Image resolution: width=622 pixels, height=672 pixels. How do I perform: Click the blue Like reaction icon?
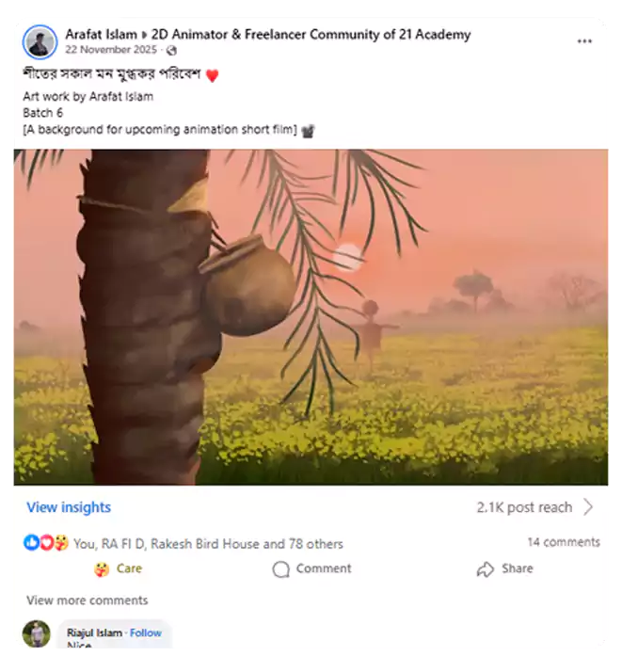point(32,543)
